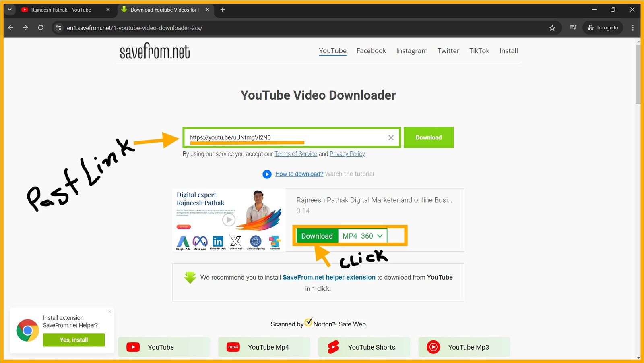Open the YouTube Mp3 tile
Image resolution: width=644 pixels, height=363 pixels.
(464, 347)
